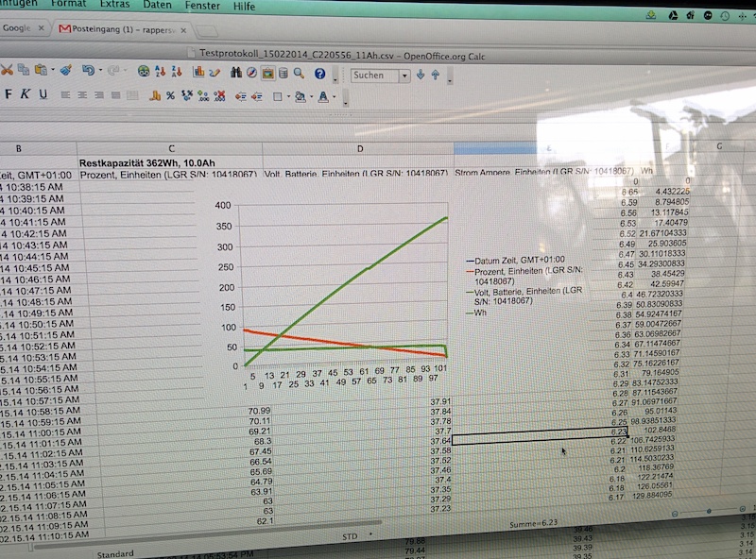
Task: Open OpenOffice Help question mark icon
Action: coord(320,73)
